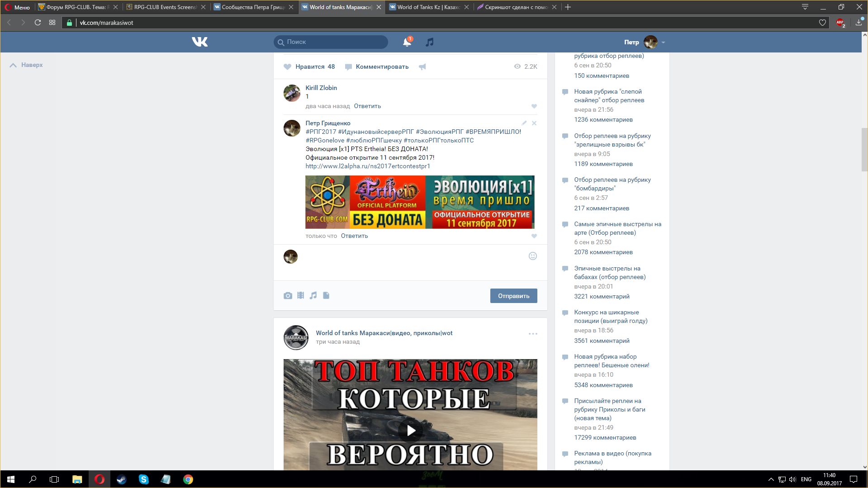868x488 pixels.
Task: Open topic Отбор реплеев "бомбардиры"
Action: [612, 184]
